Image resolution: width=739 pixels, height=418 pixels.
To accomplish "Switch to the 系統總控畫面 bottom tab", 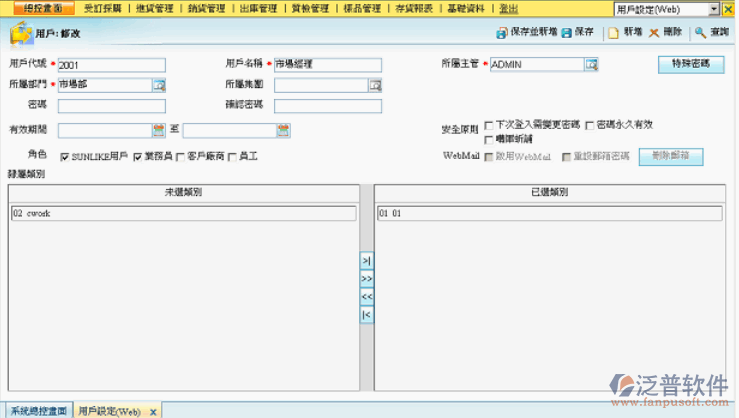I will tap(38, 411).
